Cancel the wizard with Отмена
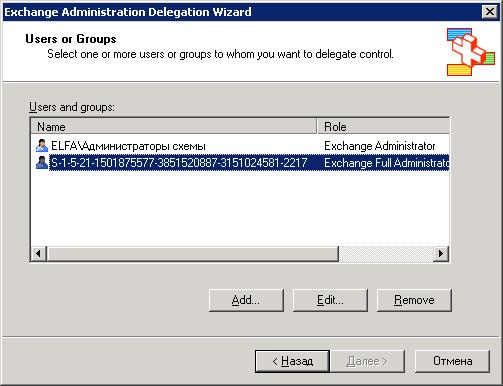 452,361
